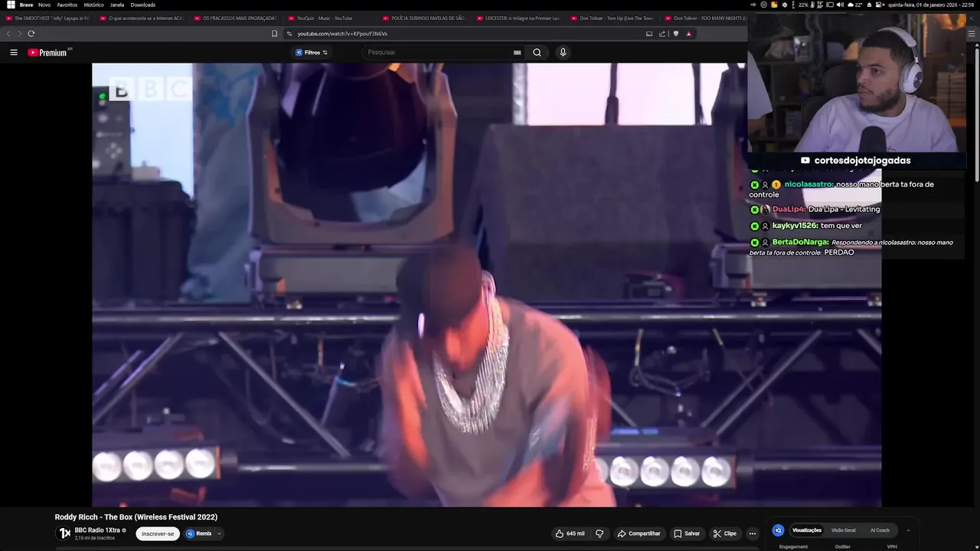The image size is (980, 551).
Task: Go back with the browser back arrow
Action: pyautogui.click(x=8, y=34)
